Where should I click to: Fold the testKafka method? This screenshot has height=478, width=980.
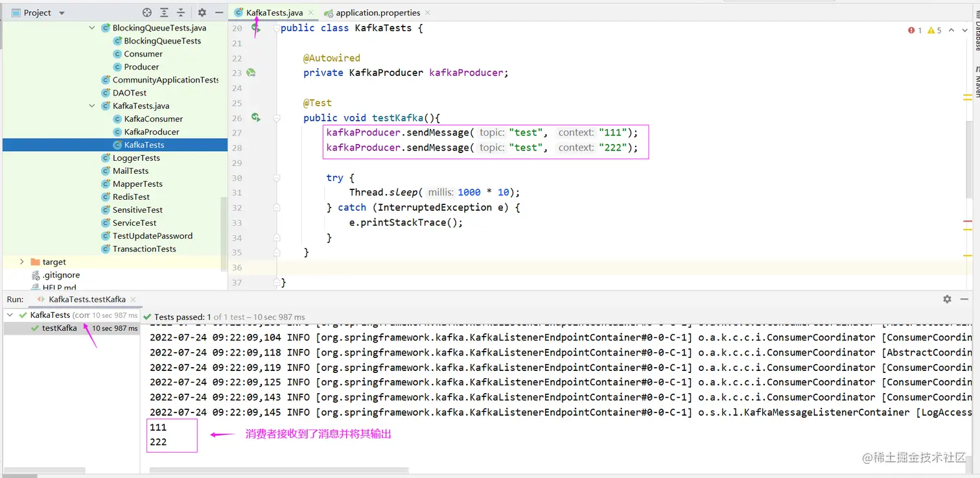click(277, 118)
